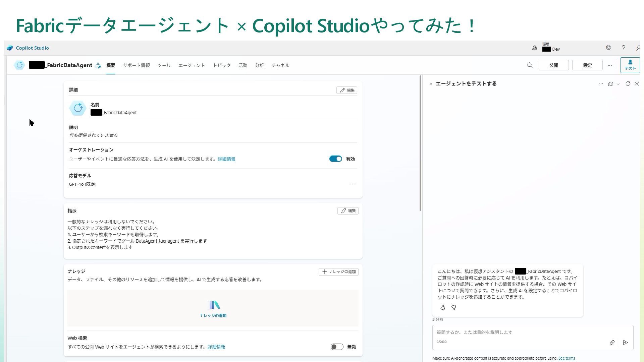The image size is (644, 362).
Task: Open the エージェント tab
Action: coord(192,65)
